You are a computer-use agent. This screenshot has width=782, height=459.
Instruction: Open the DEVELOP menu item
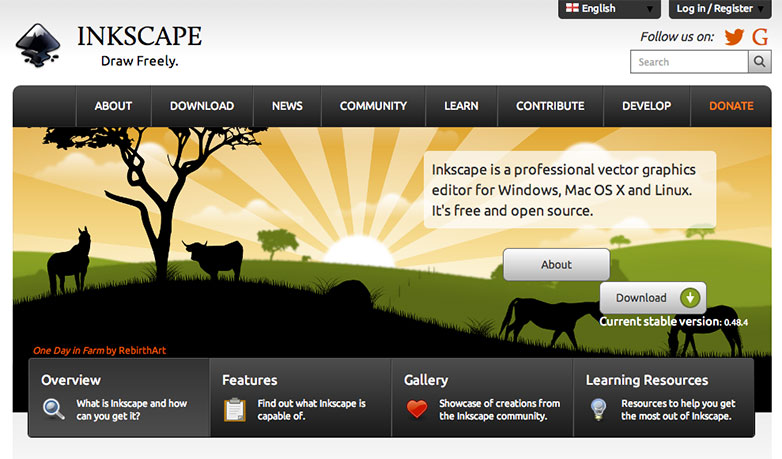pyautogui.click(x=646, y=106)
